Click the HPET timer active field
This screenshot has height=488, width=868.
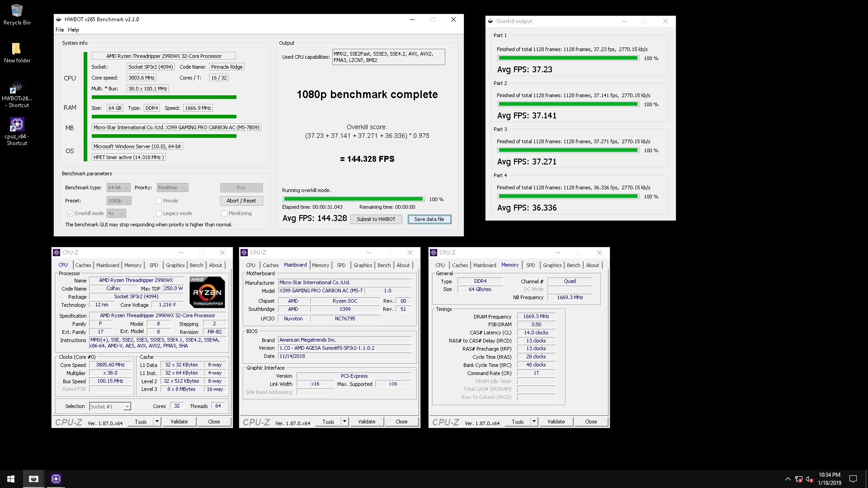click(x=129, y=157)
